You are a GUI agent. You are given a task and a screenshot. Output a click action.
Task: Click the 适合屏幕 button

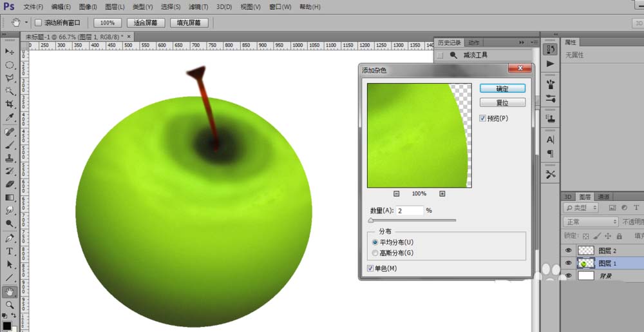(146, 23)
